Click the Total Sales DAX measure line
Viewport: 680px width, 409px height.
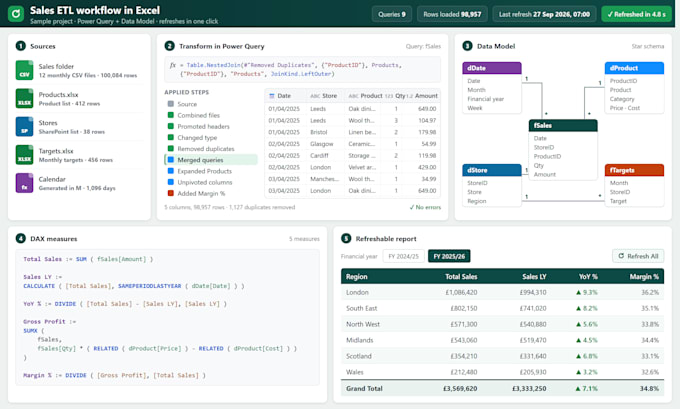(88, 259)
